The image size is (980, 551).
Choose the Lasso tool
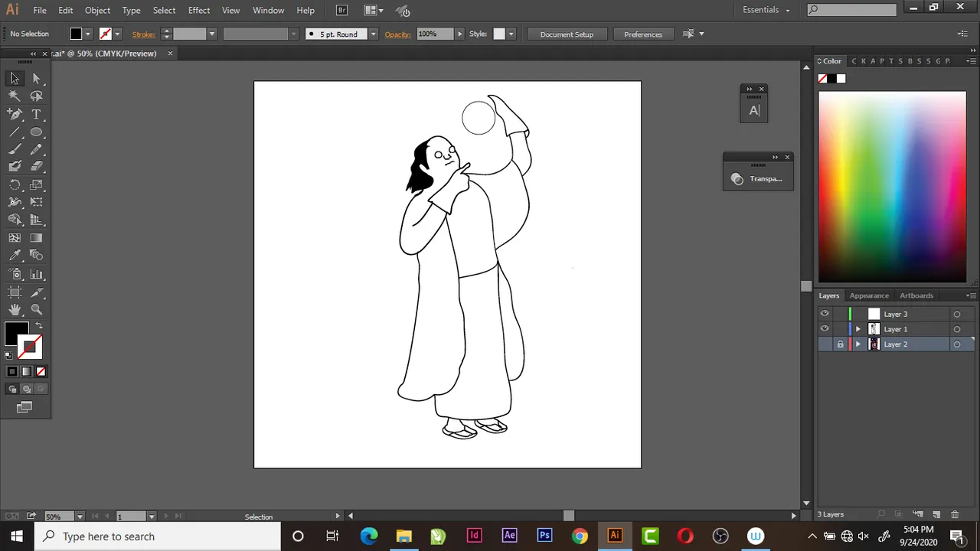pyautogui.click(x=36, y=96)
